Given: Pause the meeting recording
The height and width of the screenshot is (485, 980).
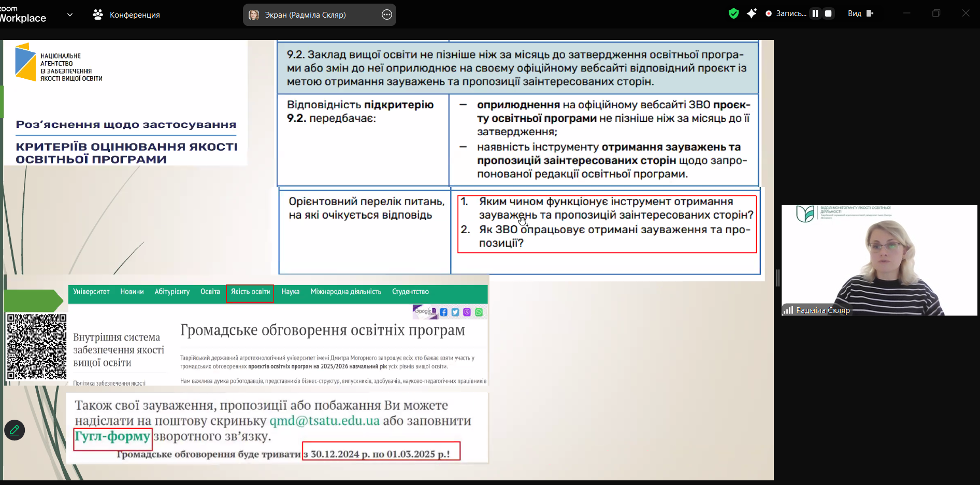Looking at the screenshot, I should [x=815, y=13].
